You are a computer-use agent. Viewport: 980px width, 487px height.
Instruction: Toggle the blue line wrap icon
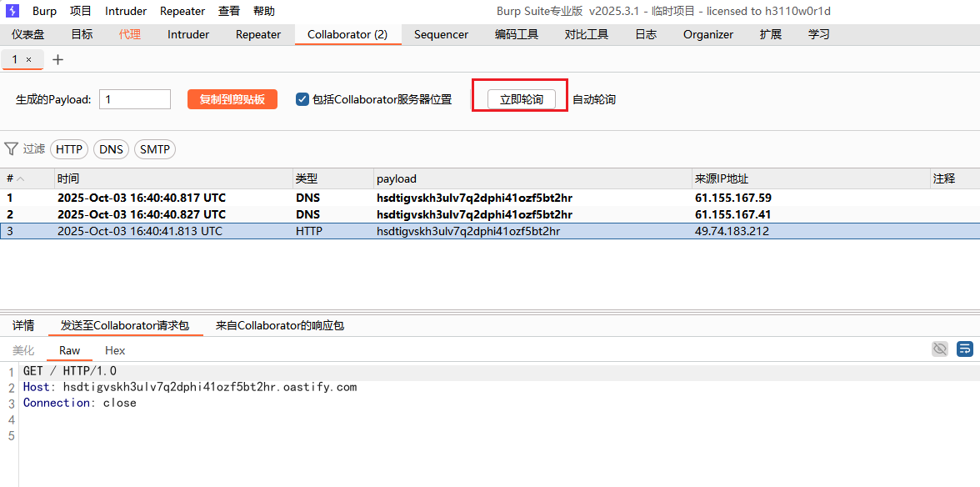coord(965,349)
